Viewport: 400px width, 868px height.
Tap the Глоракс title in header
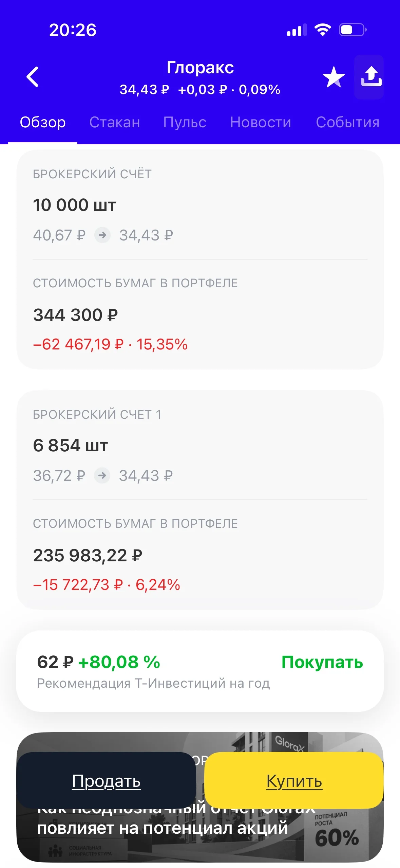click(200, 67)
